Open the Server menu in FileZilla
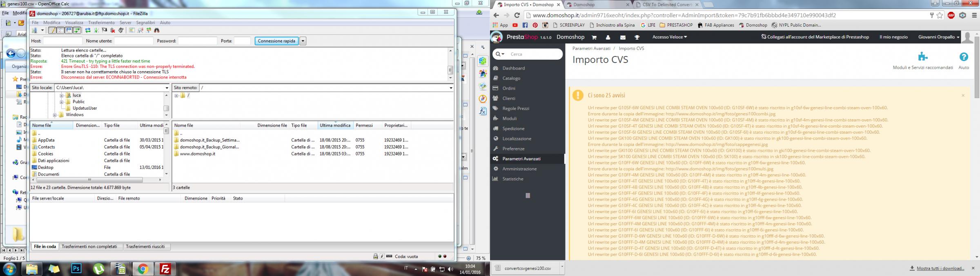This screenshot has width=980, height=276. (x=125, y=22)
